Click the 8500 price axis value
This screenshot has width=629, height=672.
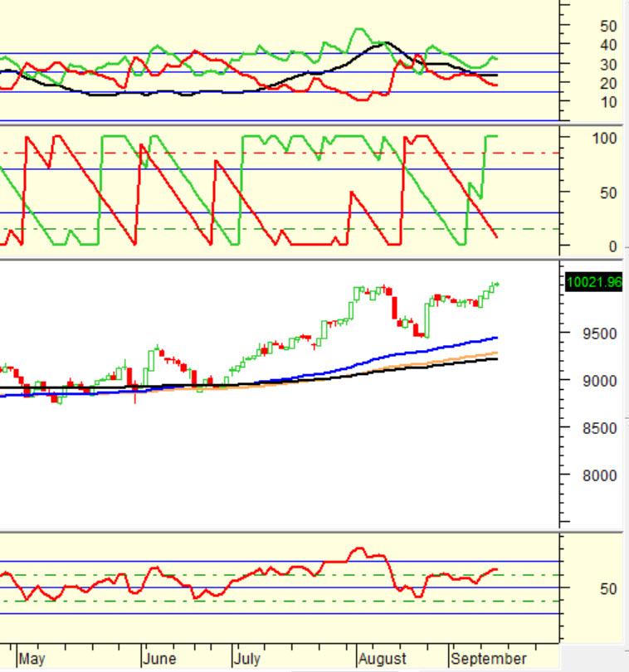599,428
